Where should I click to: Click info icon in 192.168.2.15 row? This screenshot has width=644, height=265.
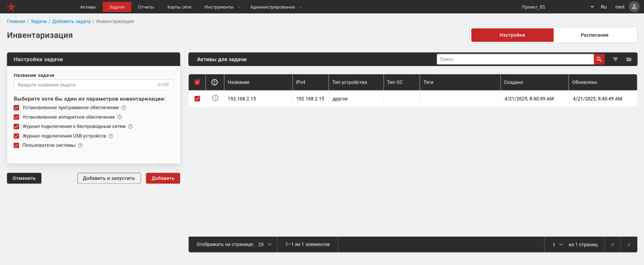pos(215,99)
